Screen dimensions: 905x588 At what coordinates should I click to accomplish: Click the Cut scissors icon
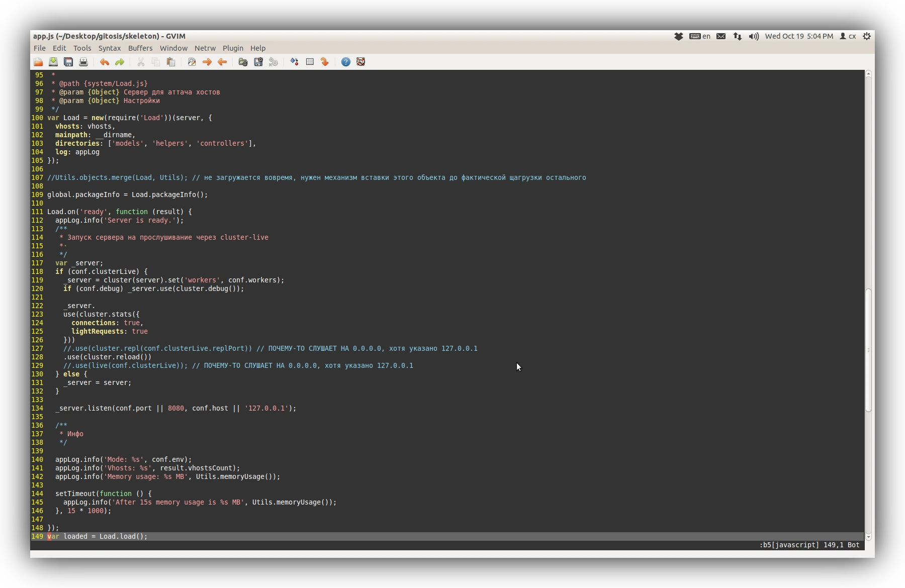141,62
